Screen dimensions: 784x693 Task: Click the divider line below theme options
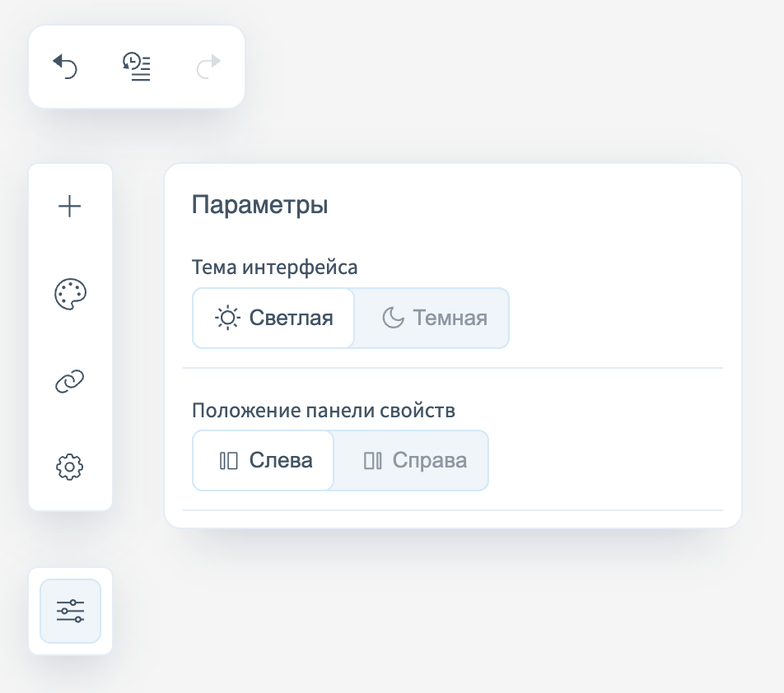452,367
